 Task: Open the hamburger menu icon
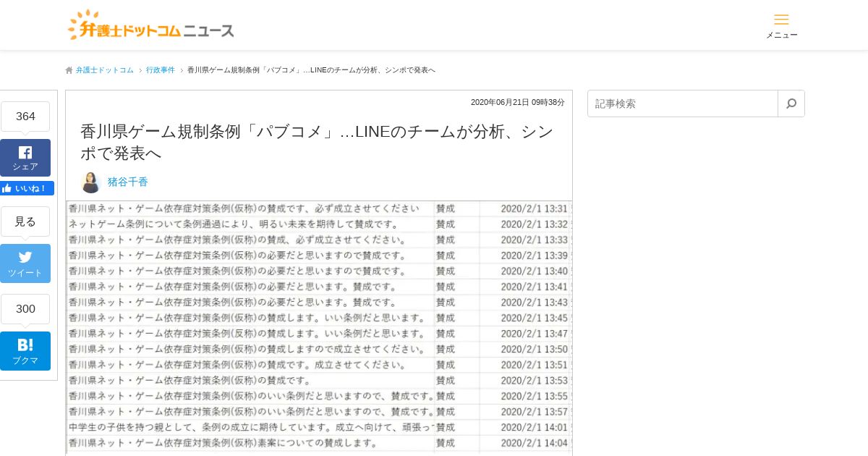click(x=781, y=20)
